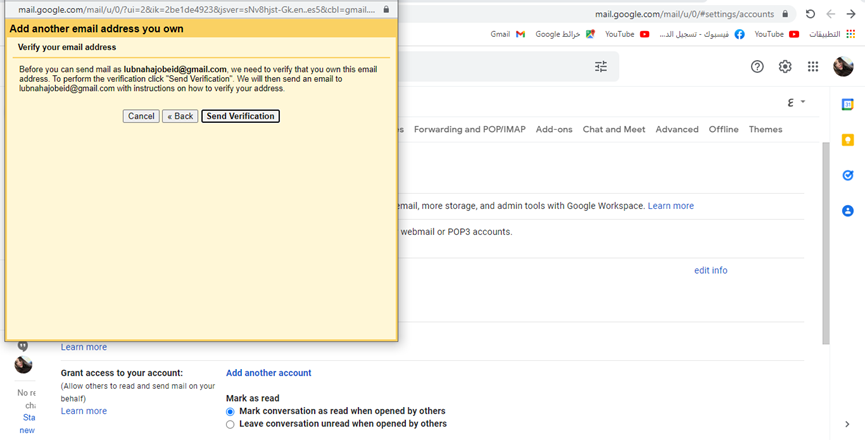Open the Chat and Meet tab
The height and width of the screenshot is (440, 865).
click(613, 129)
